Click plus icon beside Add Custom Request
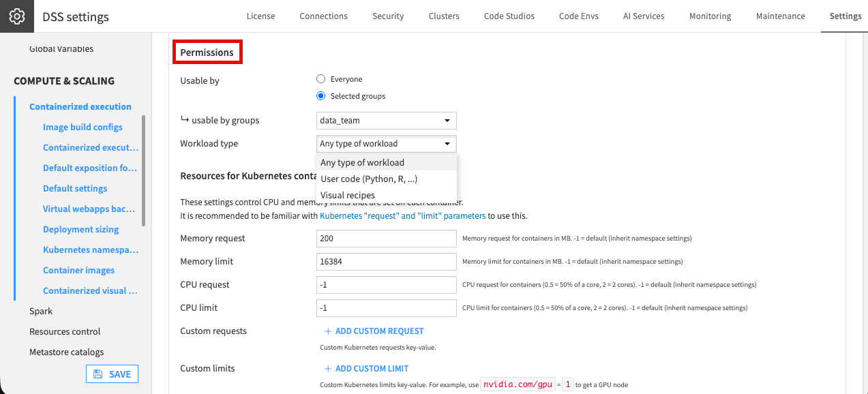Screen dimensions: 868x394 click(328, 331)
